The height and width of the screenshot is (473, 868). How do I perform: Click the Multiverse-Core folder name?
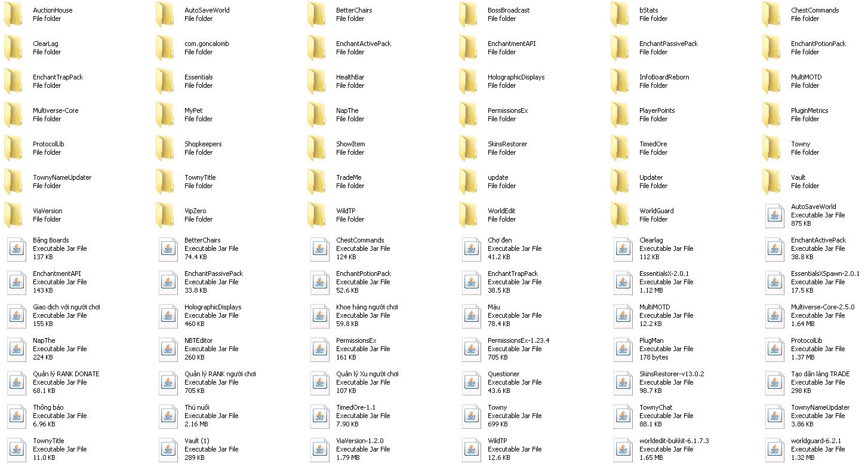pos(56,110)
